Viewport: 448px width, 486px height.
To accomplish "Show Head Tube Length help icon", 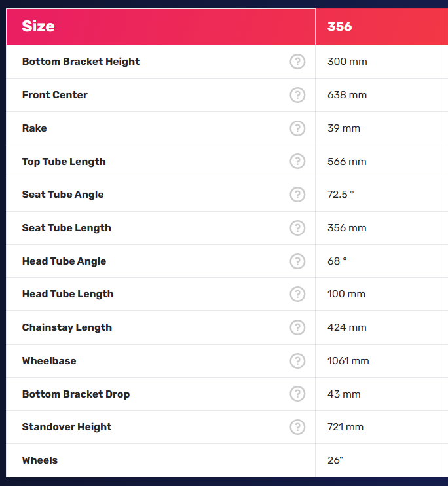I will pyautogui.click(x=297, y=294).
